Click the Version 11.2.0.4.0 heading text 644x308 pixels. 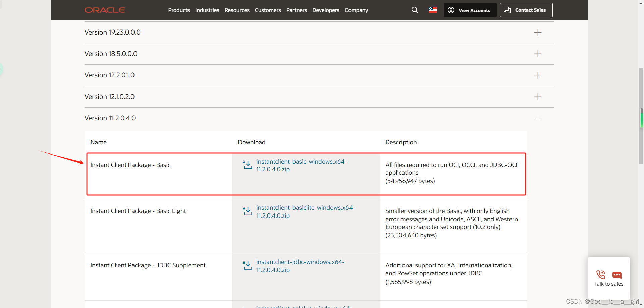[x=110, y=118]
